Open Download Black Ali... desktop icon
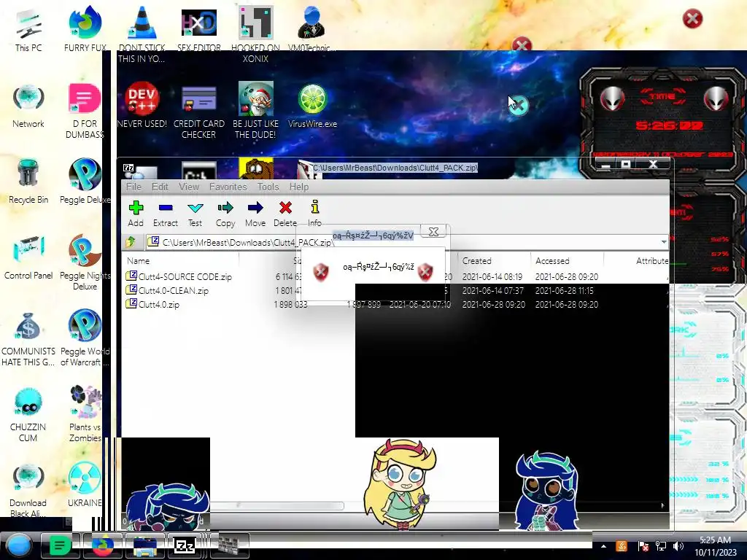The image size is (747, 560). click(28, 489)
